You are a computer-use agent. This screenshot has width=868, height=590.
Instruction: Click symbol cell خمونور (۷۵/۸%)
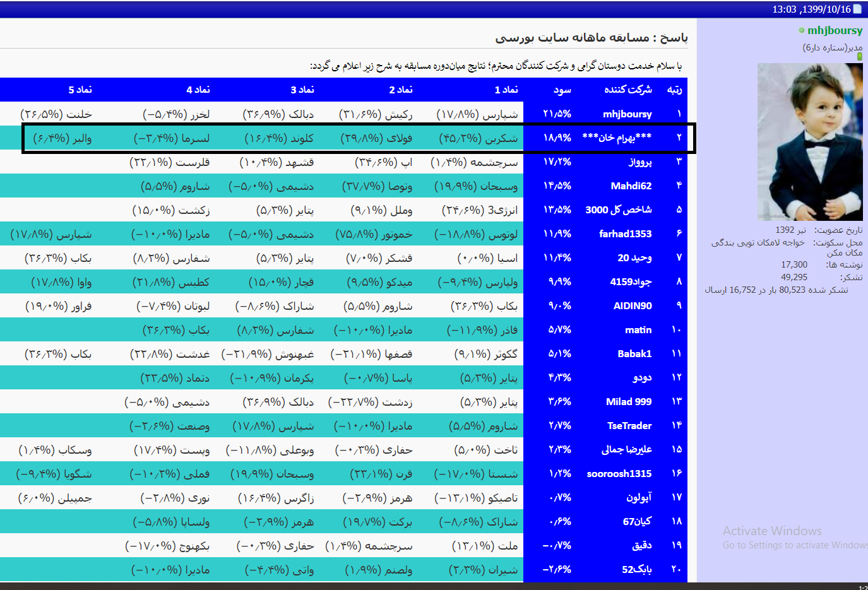(x=374, y=234)
